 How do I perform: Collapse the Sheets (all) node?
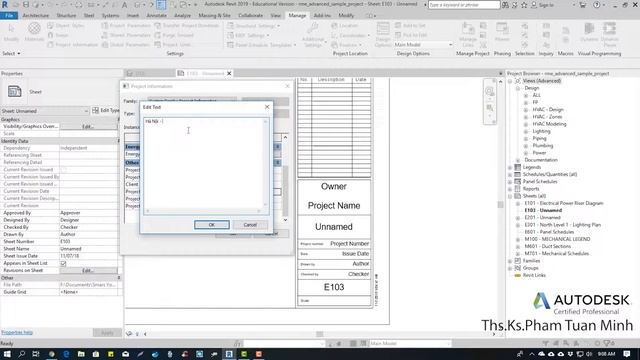(x=510, y=196)
